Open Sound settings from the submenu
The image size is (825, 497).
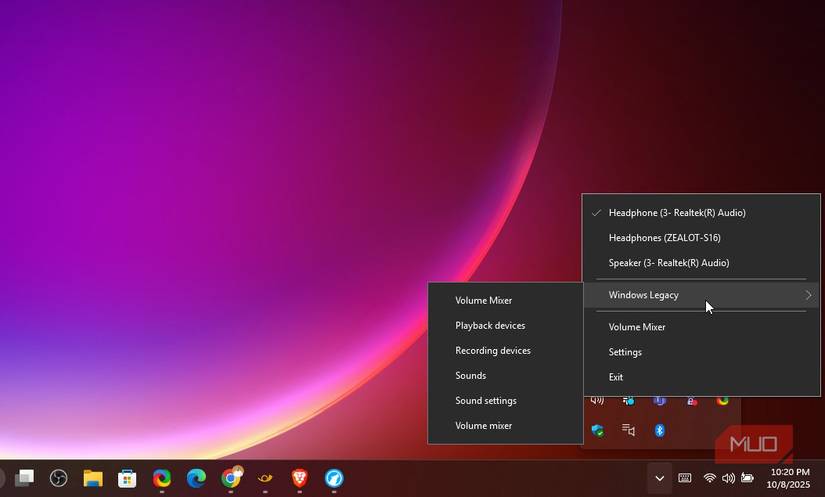tap(486, 401)
